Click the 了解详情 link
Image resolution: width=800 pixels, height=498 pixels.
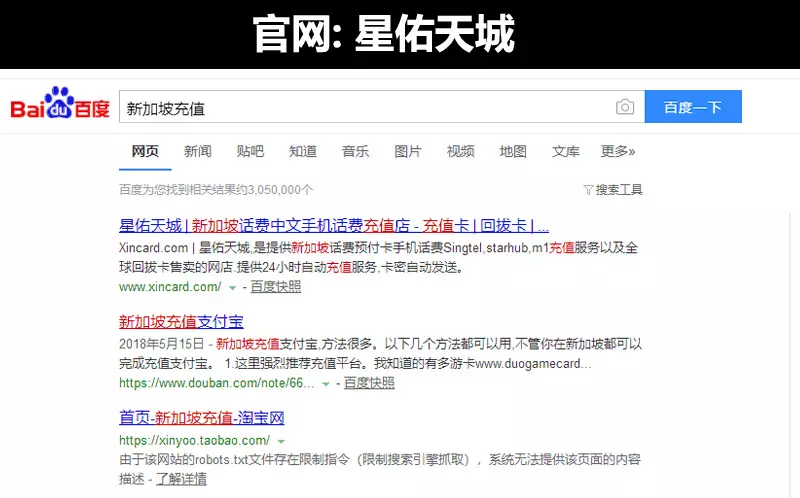pos(181,479)
